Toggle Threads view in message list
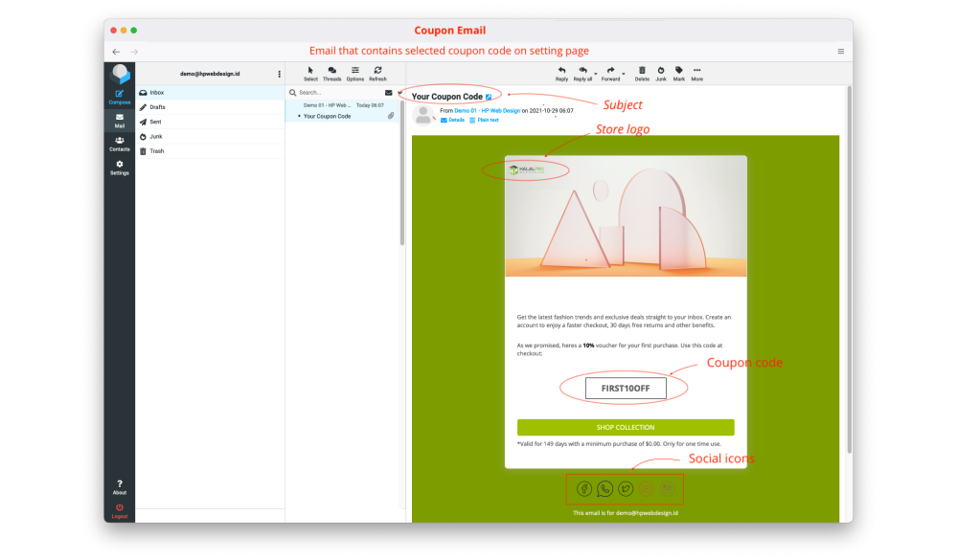The width and height of the screenshot is (958, 560). coord(331,73)
